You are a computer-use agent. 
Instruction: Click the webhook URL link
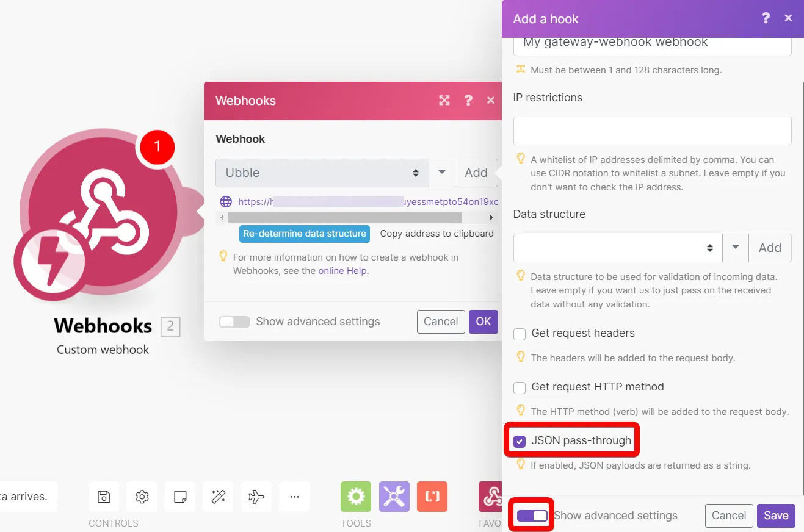(x=368, y=202)
